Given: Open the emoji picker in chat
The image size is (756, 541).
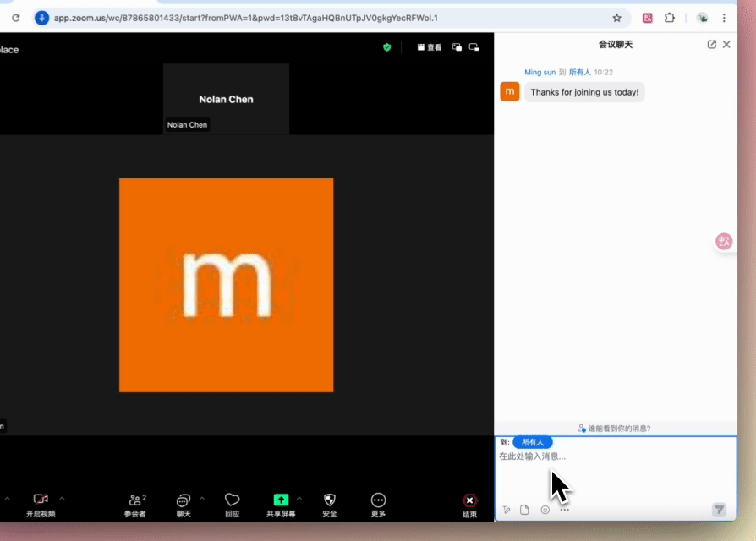Looking at the screenshot, I should coord(545,510).
